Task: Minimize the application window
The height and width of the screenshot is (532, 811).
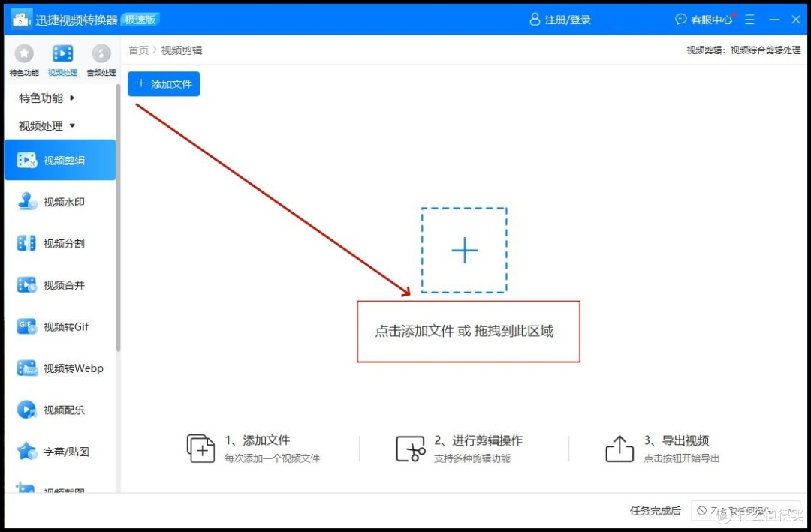Action: pos(774,20)
